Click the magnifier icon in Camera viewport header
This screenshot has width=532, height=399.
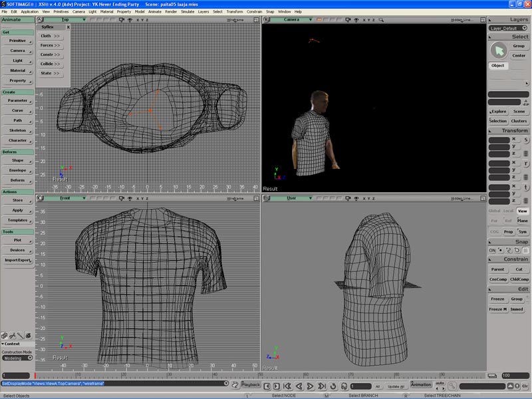(381, 20)
